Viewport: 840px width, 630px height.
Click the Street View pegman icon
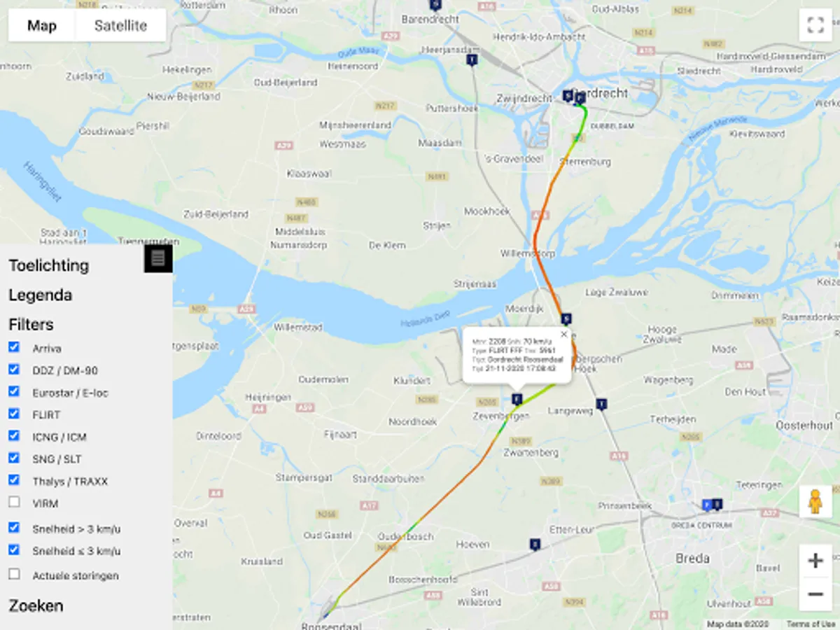point(815,502)
